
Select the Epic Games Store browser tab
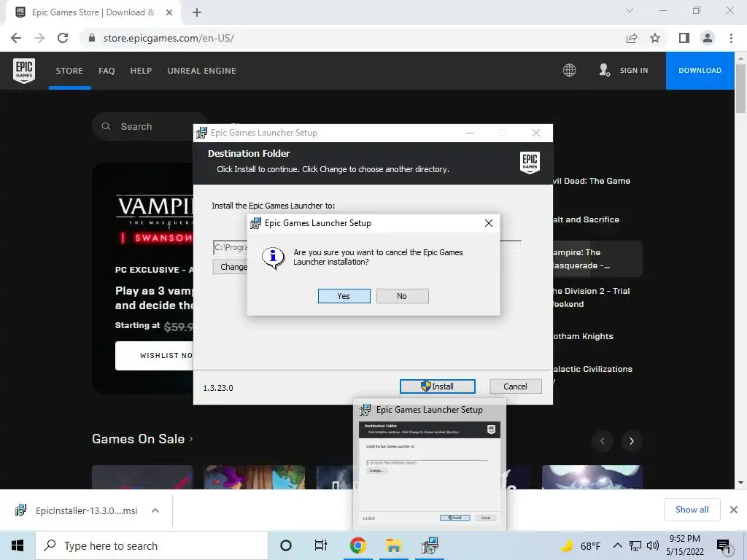tap(93, 12)
